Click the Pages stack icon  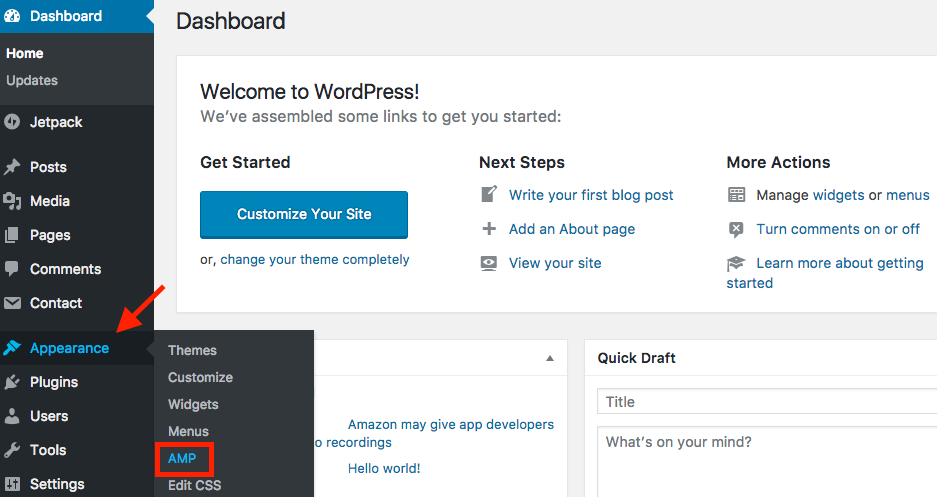coord(12,235)
